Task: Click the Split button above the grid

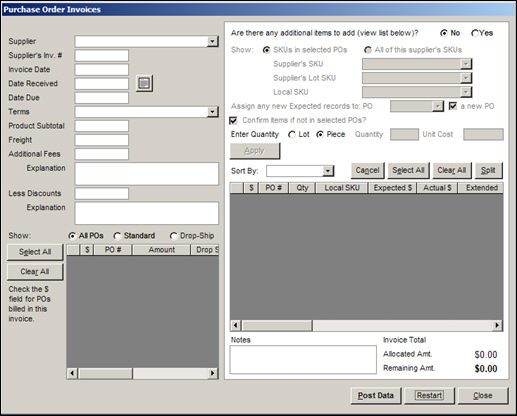Action: [x=488, y=170]
